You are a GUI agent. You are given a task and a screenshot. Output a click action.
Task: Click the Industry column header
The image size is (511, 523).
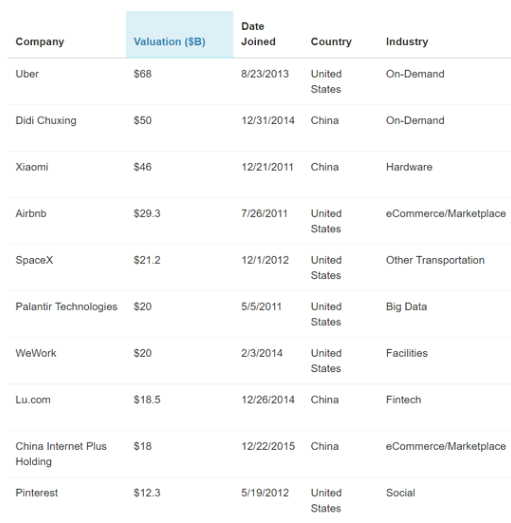point(407,42)
